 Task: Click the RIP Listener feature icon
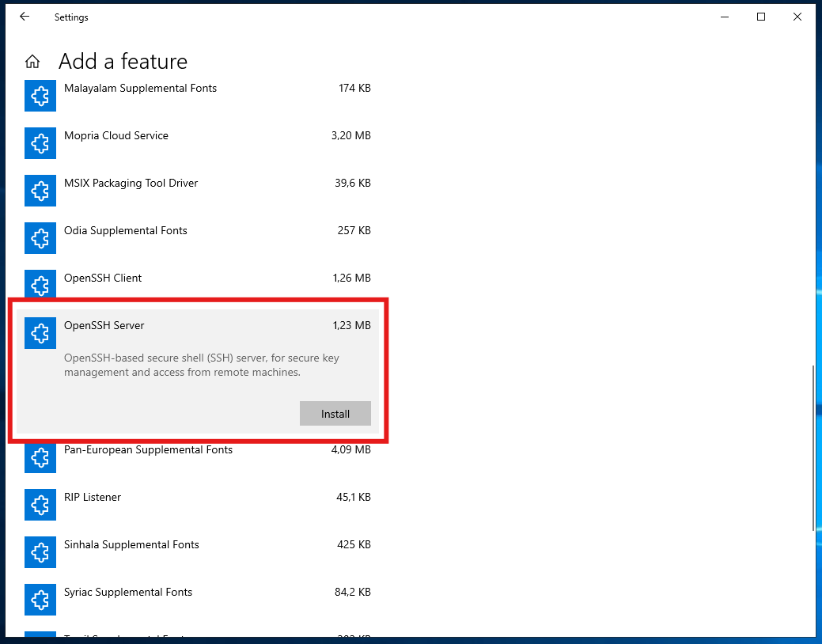click(x=40, y=505)
